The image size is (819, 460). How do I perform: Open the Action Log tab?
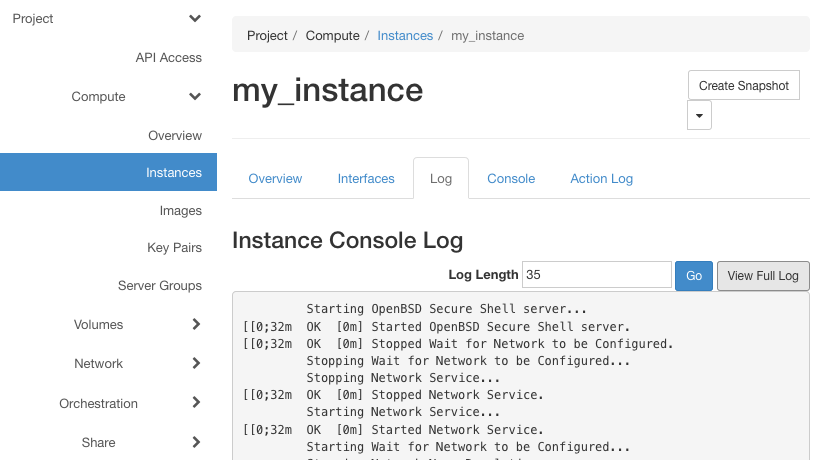[601, 179]
